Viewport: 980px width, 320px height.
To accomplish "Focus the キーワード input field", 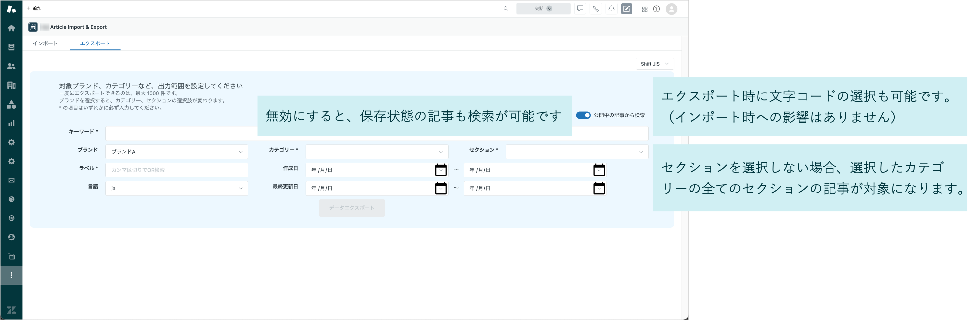I will [x=377, y=133].
